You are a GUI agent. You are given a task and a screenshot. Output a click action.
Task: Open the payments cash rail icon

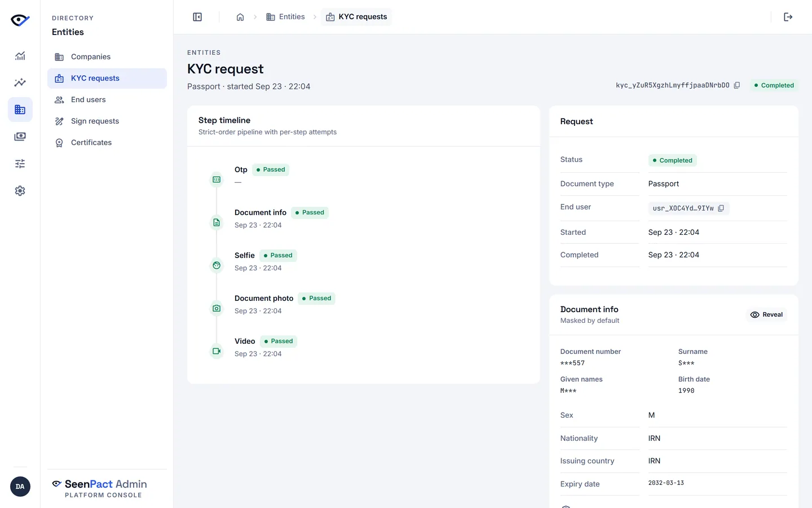20,137
